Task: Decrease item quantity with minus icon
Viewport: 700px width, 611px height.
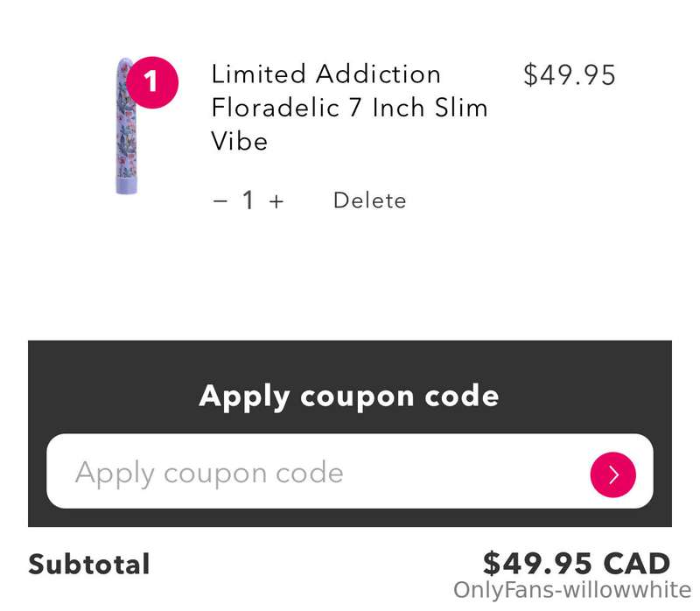Action: tap(220, 201)
